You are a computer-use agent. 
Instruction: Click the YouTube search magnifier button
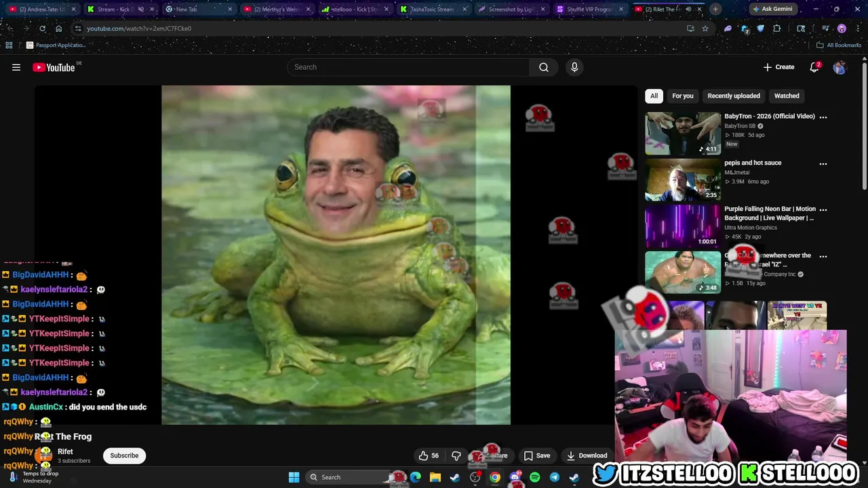(543, 67)
